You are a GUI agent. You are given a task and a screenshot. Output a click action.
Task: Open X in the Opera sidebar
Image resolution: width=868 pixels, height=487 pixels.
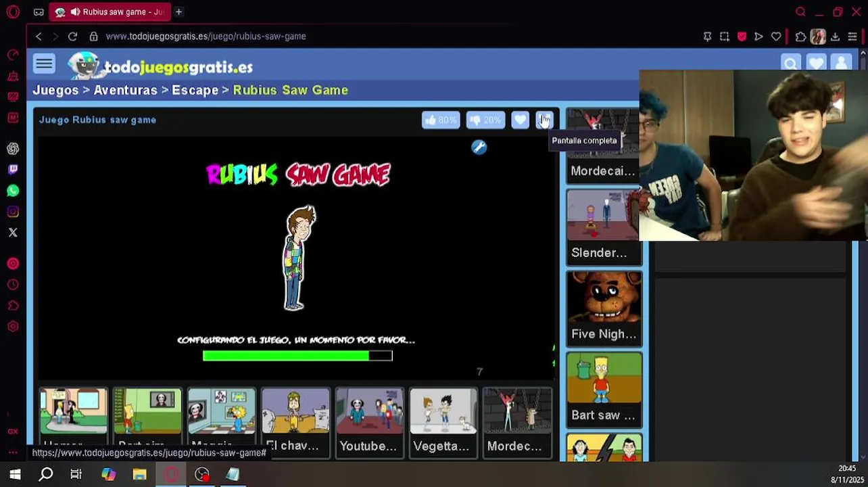[13, 233]
